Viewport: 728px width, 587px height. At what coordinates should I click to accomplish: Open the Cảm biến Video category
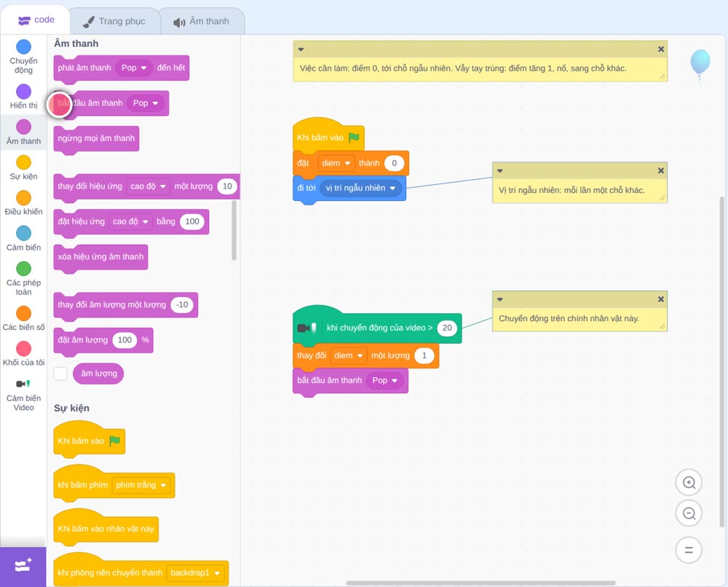click(x=23, y=395)
